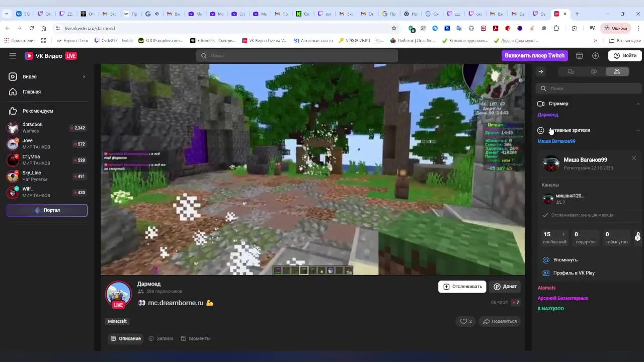The image size is (644, 362).
Task: Switch to Моменты tab
Action: pos(195,338)
